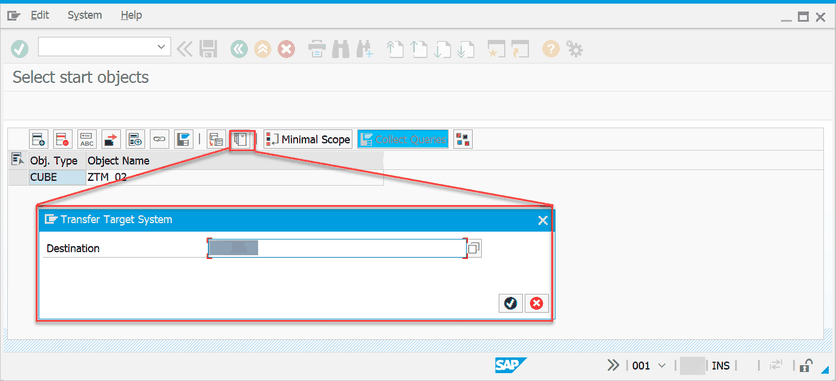The image size is (836, 381).
Task: Click the First Page icon
Action: (x=395, y=49)
